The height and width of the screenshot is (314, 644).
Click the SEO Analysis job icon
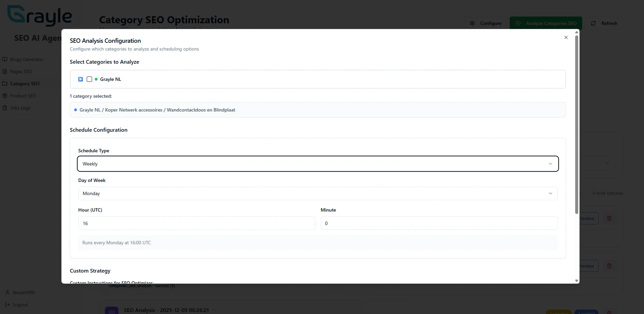111,310
